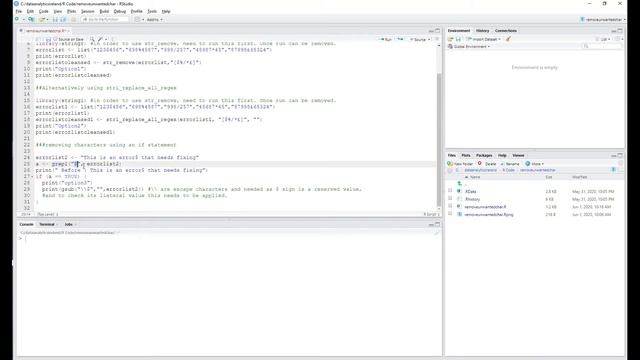Click the Save workspace icon in Environment
This screenshot has height=360, width=640.
[x=458, y=39]
